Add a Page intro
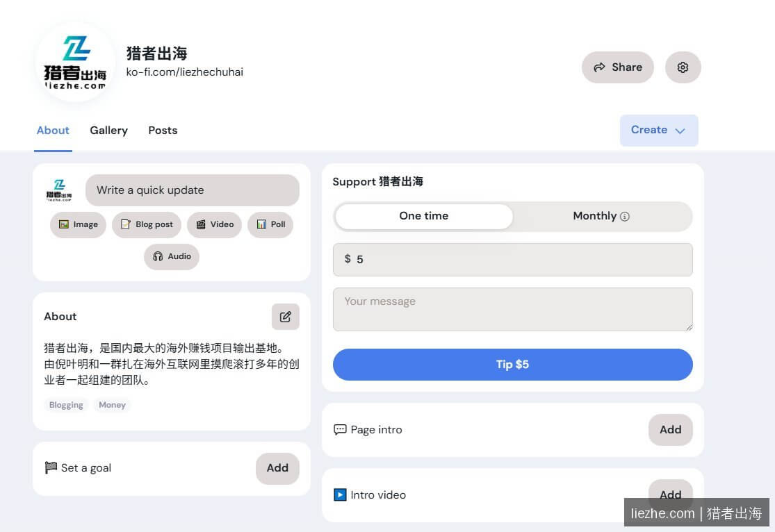Screen dimensions: 775x532 [x=670, y=430]
